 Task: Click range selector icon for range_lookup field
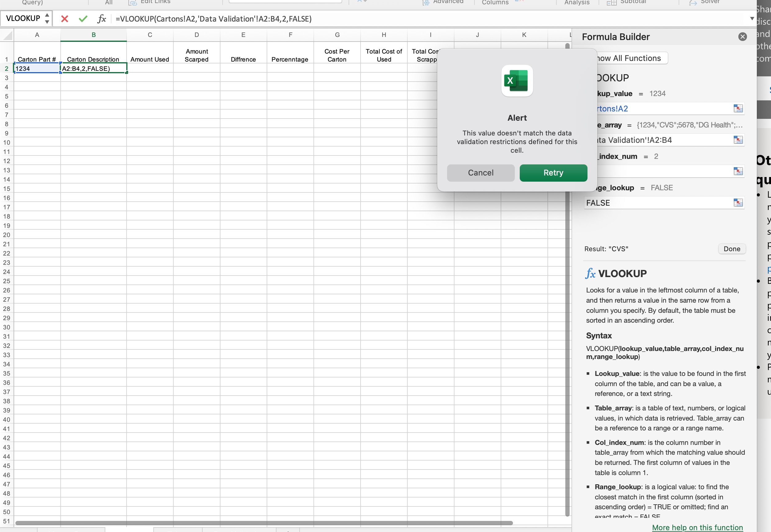coord(738,203)
